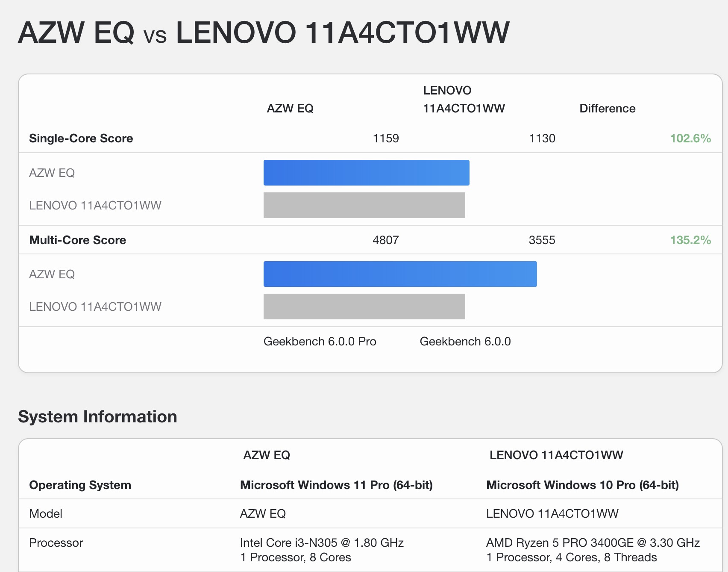Image resolution: width=728 pixels, height=572 pixels.
Task: Click the Difference column header
Action: click(607, 109)
